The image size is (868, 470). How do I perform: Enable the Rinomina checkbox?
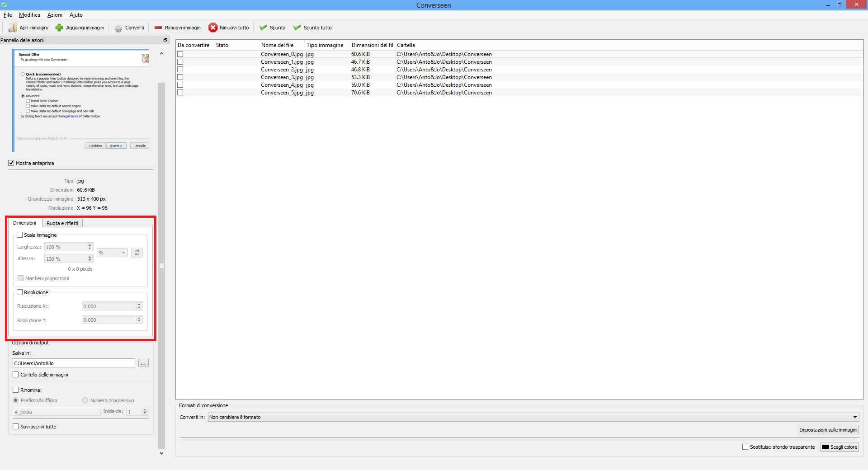(x=16, y=390)
